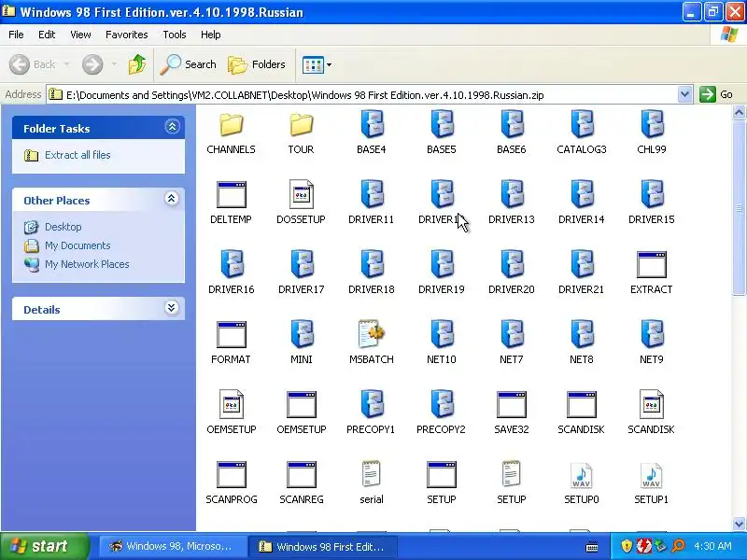Image resolution: width=747 pixels, height=560 pixels.
Task: Open the Edit menu
Action: tap(47, 35)
